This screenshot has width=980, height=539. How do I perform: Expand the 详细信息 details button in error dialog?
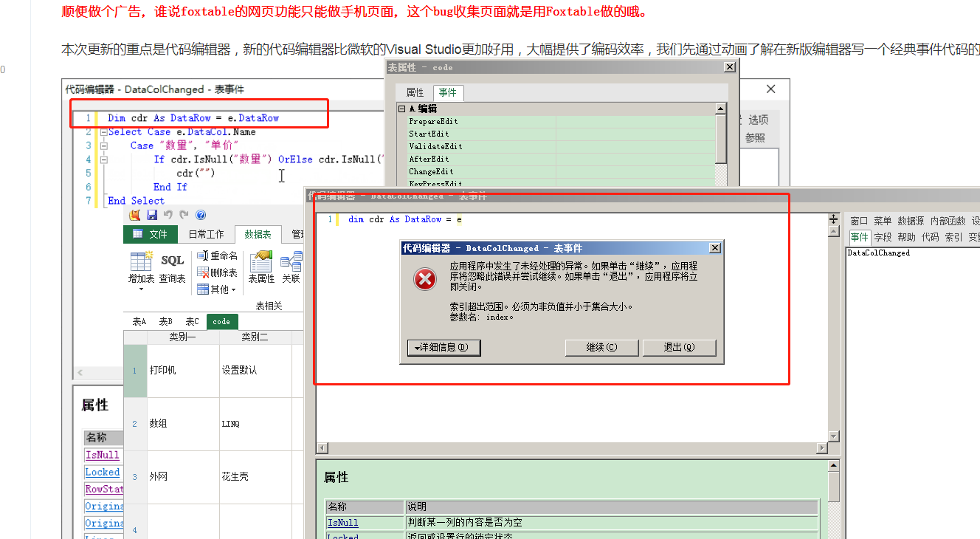coord(444,348)
